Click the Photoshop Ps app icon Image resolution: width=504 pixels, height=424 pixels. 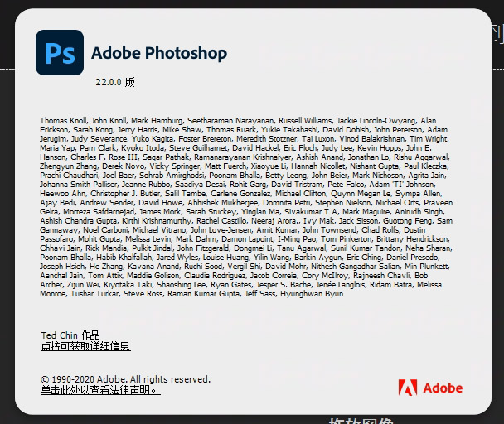click(60, 53)
